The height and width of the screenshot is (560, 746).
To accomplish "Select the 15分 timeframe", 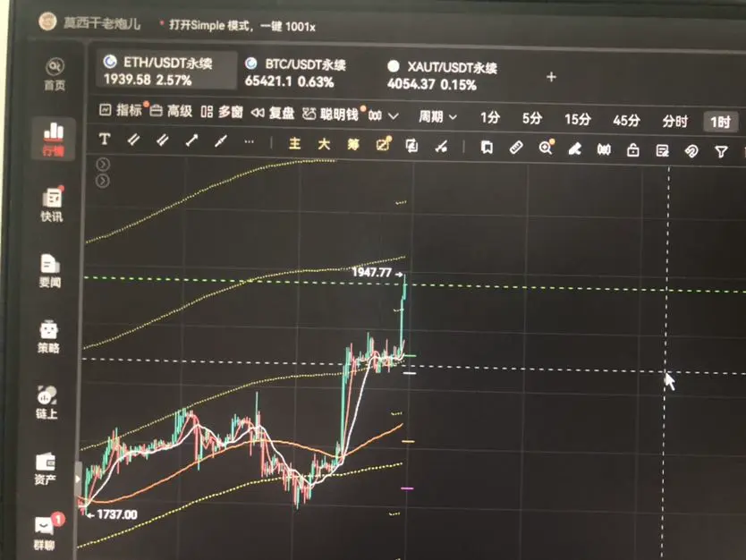I will 578,119.
